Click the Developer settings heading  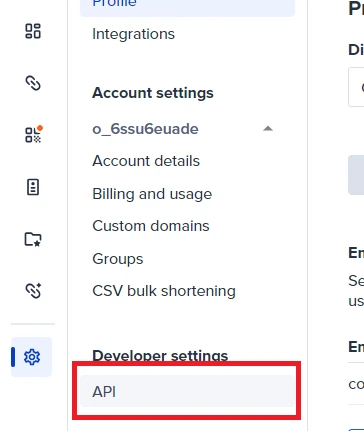tap(160, 356)
